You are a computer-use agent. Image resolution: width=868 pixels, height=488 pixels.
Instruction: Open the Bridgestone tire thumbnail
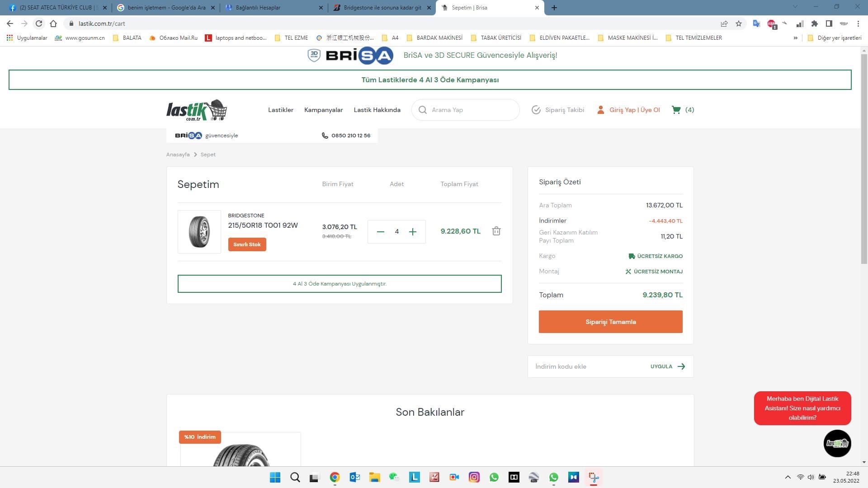(x=199, y=231)
